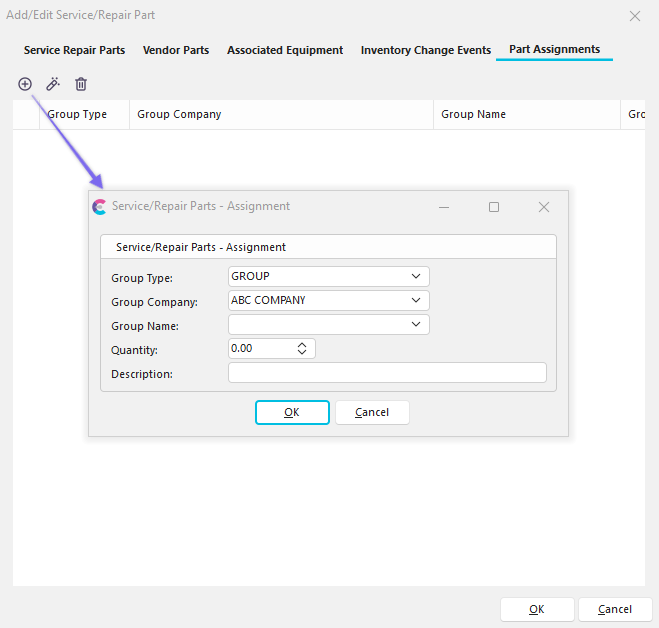Close the Add/Edit Service/Repair Part window
The image size is (659, 628).
tap(634, 16)
